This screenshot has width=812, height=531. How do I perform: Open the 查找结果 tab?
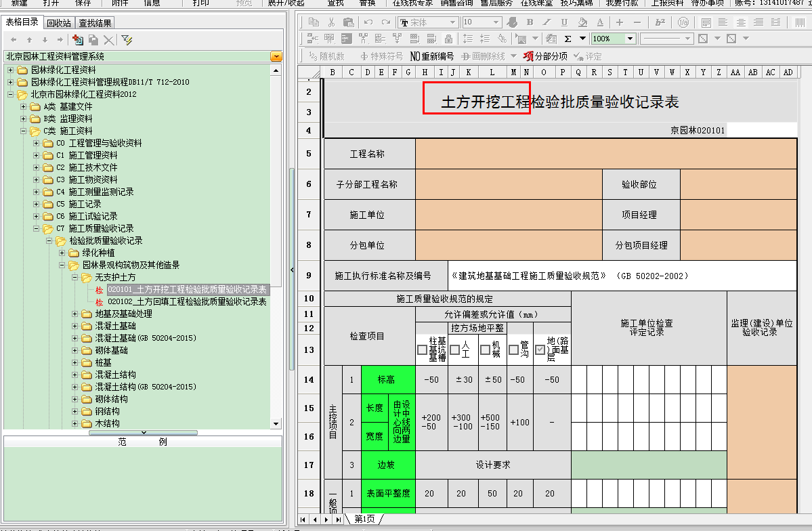(x=95, y=23)
